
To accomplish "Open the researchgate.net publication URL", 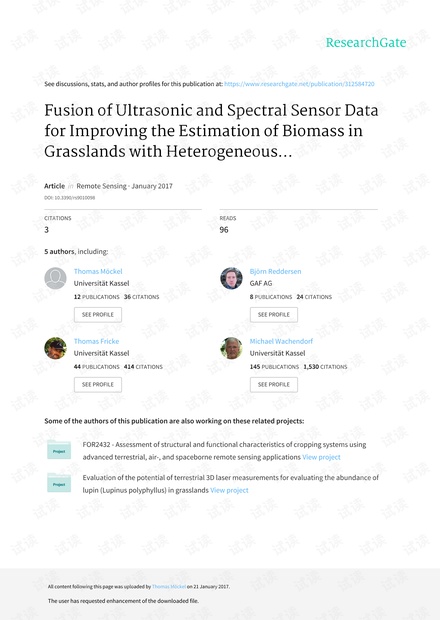I will click(299, 84).
